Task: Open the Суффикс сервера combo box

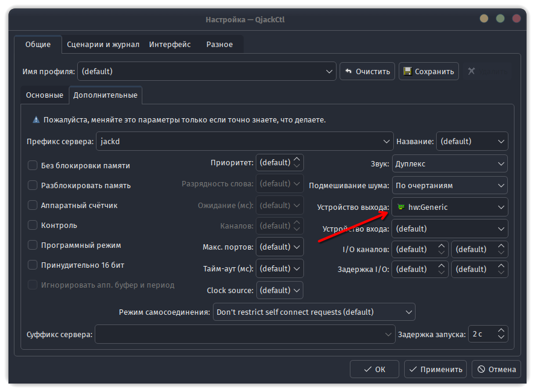Action: click(x=245, y=334)
